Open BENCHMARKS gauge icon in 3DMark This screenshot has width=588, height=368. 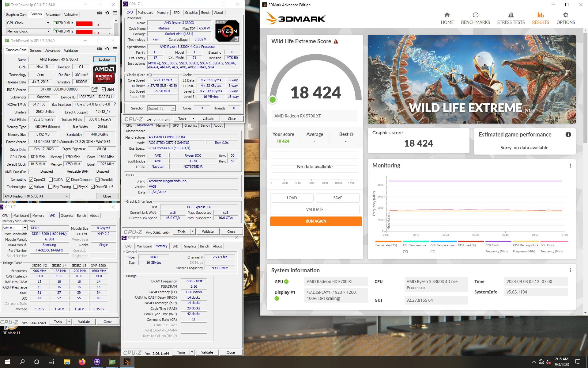(x=475, y=15)
